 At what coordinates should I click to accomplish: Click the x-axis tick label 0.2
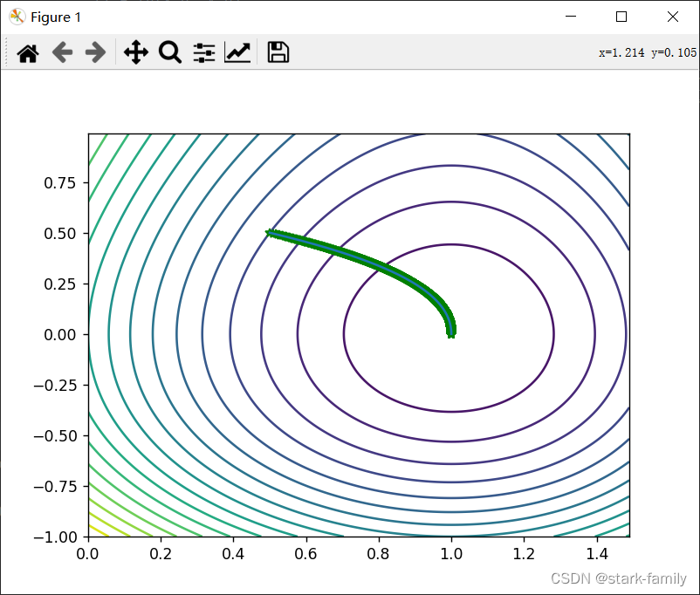[x=161, y=554]
